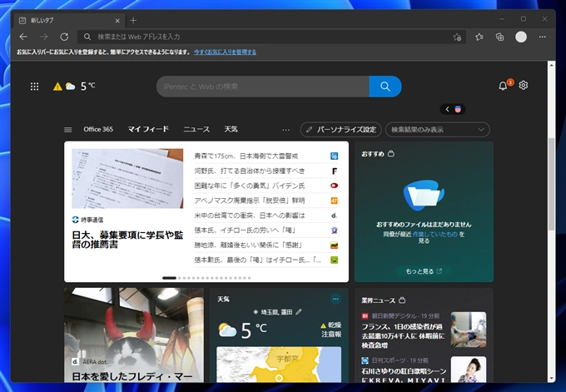This screenshot has width=566, height=392.
Task: Open the weather card options menu
Action: point(335,299)
